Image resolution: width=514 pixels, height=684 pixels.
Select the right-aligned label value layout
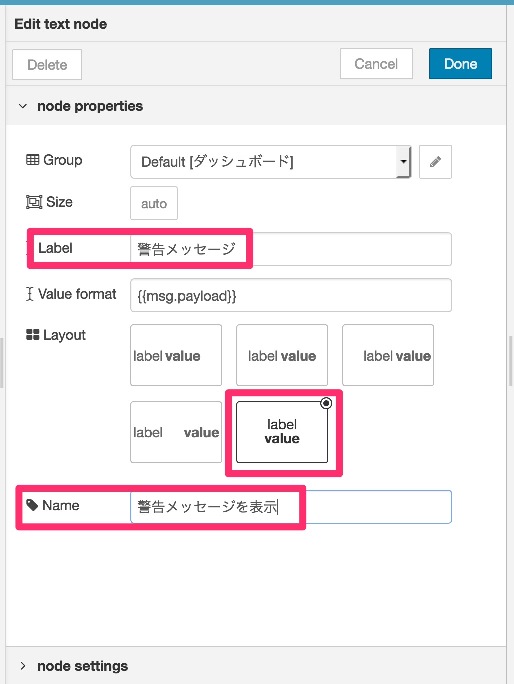[388, 355]
